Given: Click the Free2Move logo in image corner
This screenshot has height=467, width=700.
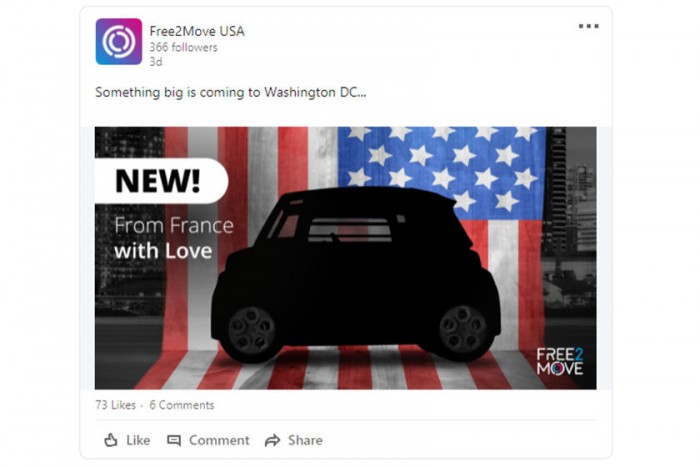Looking at the screenshot, I should (x=560, y=362).
